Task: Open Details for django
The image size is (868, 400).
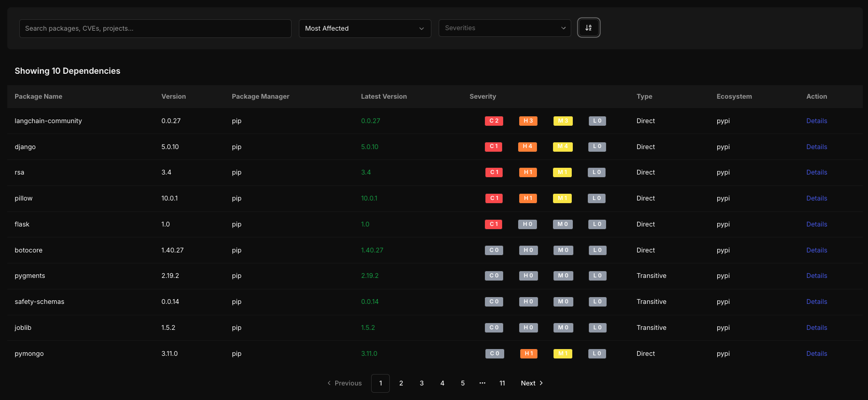Action: 817,147
